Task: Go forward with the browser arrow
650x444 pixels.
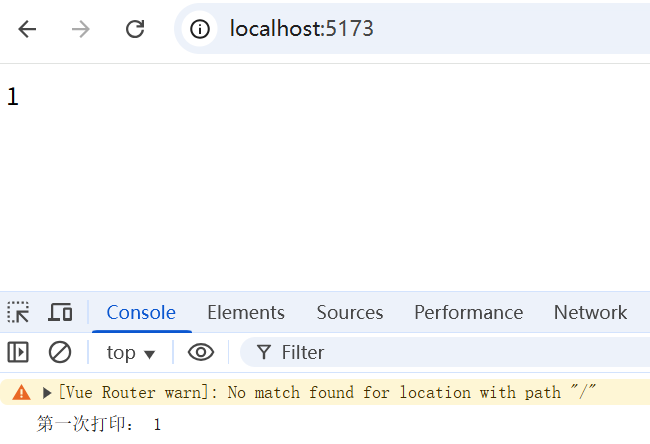Action: [x=80, y=29]
